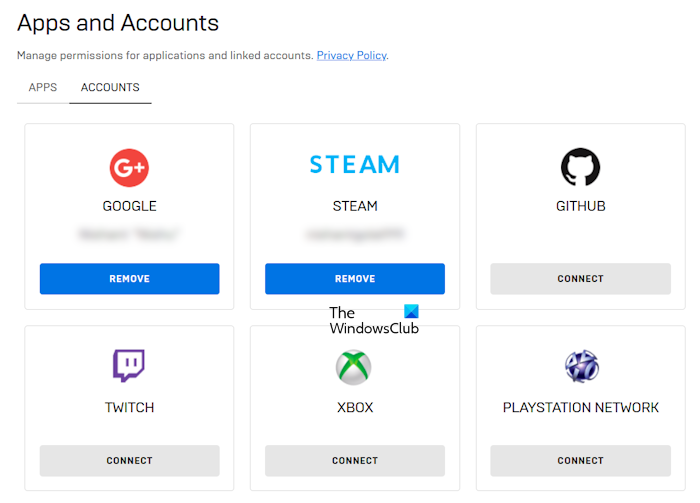
Task: Click the Google Plus logo icon
Action: 129,167
